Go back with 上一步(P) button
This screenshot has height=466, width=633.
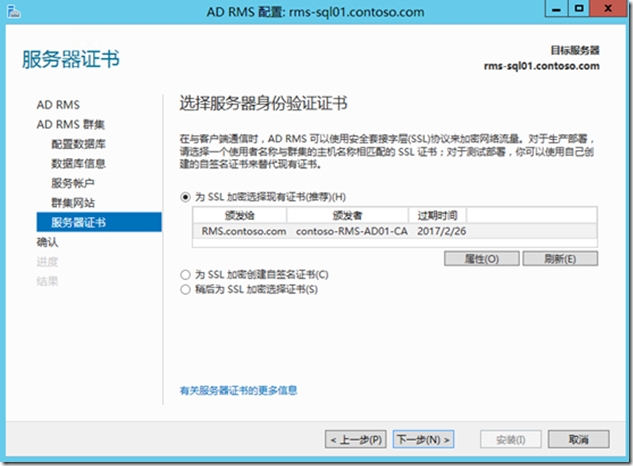coord(356,439)
